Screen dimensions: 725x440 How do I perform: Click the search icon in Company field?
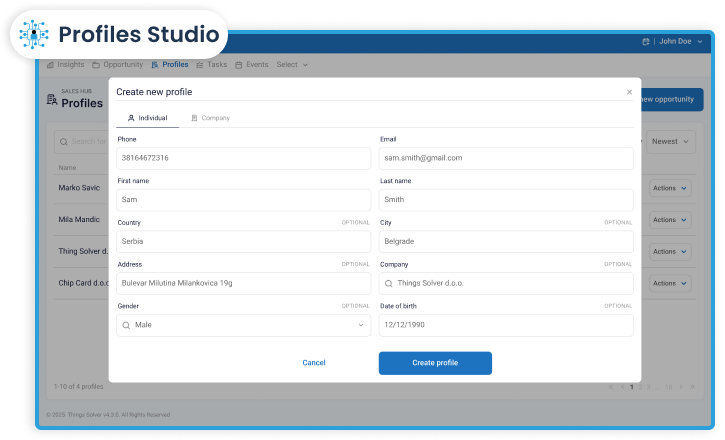click(x=390, y=284)
